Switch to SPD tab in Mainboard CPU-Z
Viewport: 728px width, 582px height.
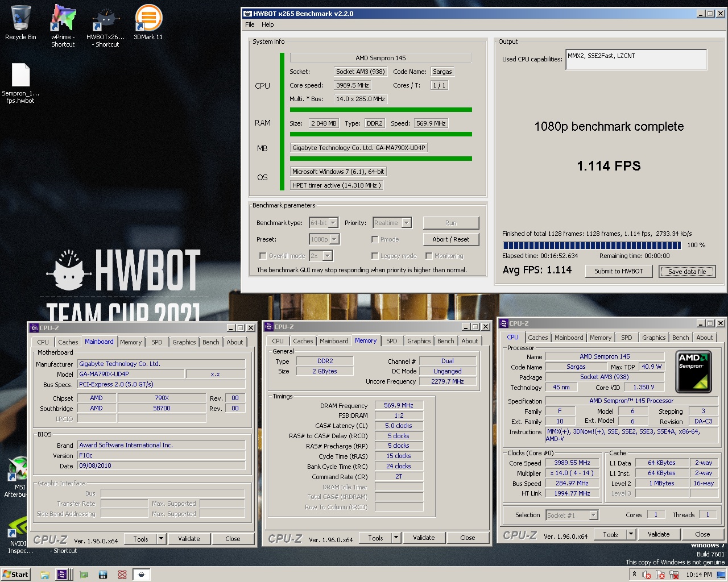click(x=157, y=342)
